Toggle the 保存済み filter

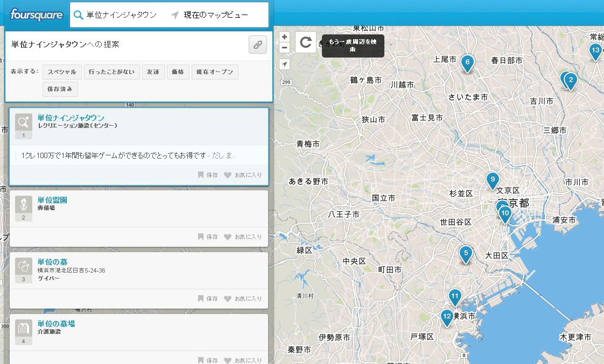pos(60,89)
